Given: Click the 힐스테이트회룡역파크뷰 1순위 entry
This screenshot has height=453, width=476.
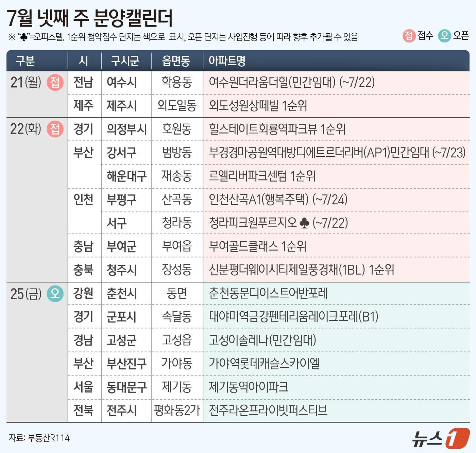Looking at the screenshot, I should (x=277, y=129).
